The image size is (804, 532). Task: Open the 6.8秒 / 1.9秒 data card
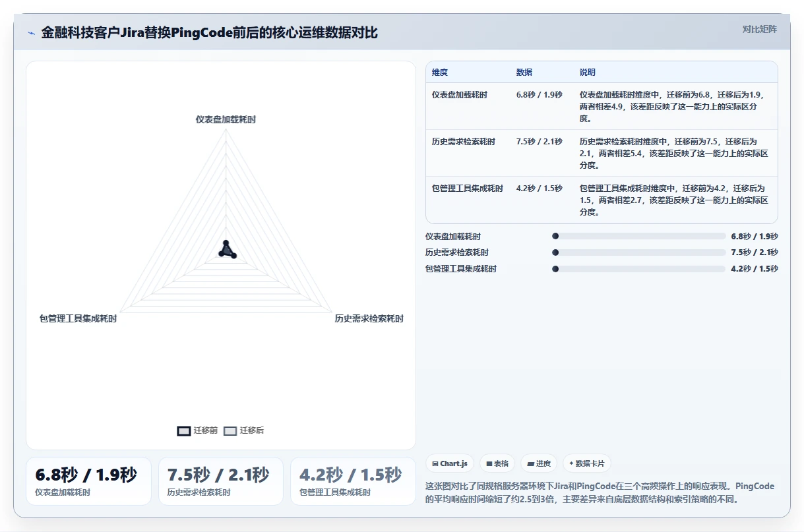coord(88,481)
